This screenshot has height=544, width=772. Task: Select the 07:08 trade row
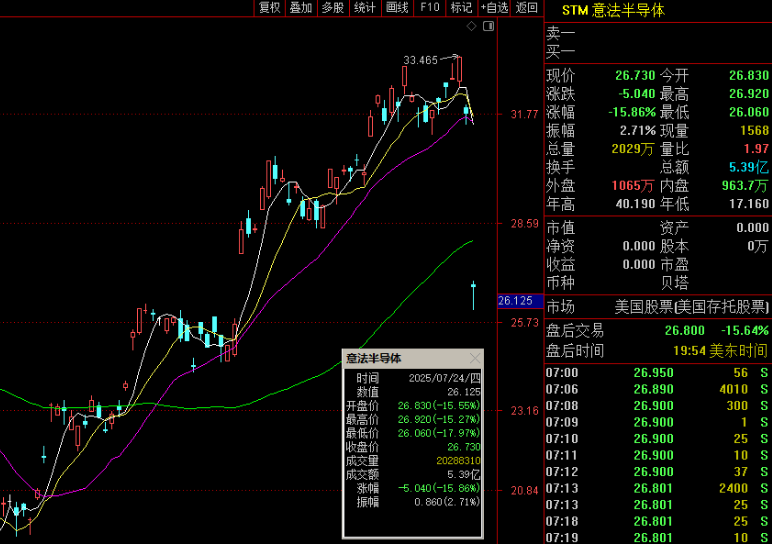[657, 406]
